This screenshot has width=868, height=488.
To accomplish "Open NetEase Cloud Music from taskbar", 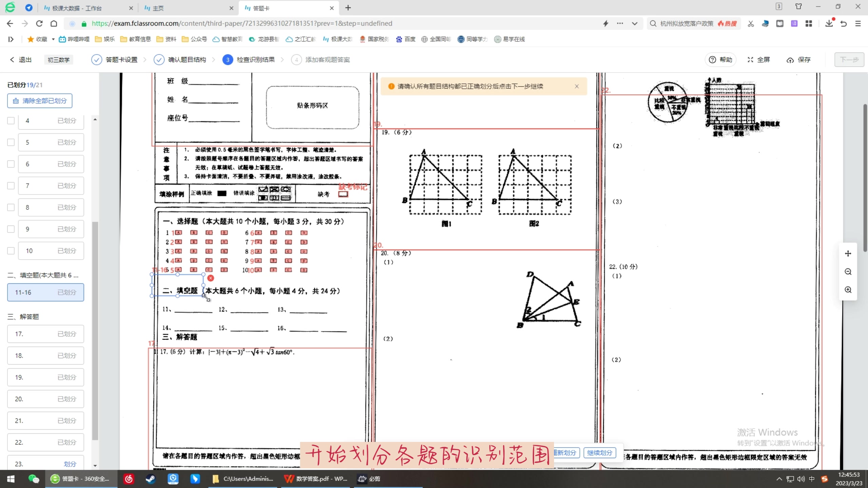I will pyautogui.click(x=129, y=479).
